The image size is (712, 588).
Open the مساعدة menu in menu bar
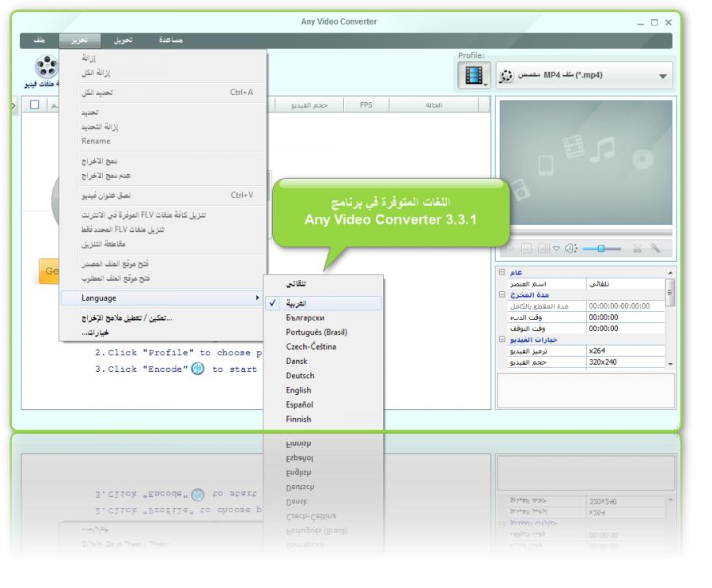pyautogui.click(x=165, y=40)
